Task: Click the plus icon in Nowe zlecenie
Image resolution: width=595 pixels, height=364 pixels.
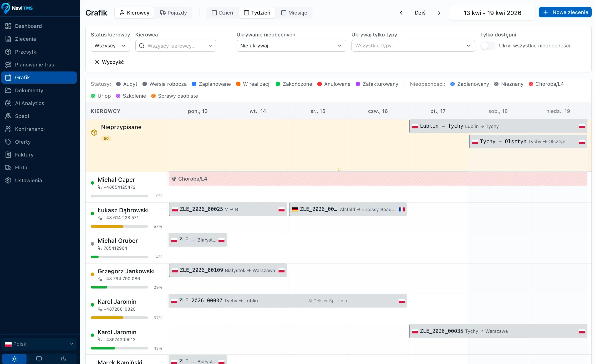Action: (546, 12)
